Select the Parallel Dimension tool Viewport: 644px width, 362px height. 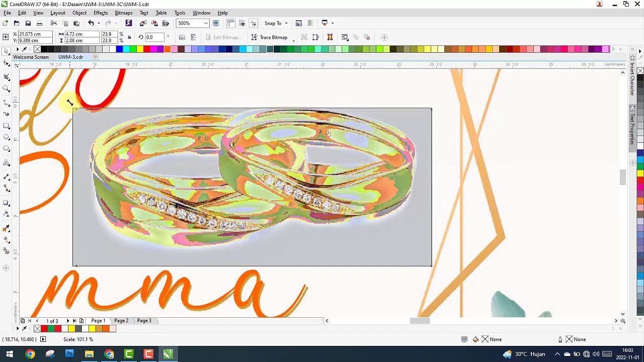tap(7, 177)
